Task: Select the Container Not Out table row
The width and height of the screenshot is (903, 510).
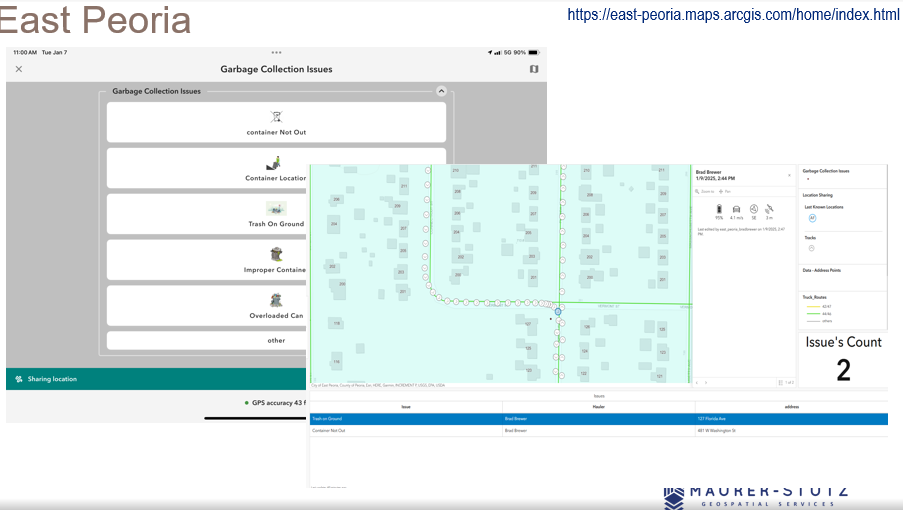Action: [x=599, y=431]
